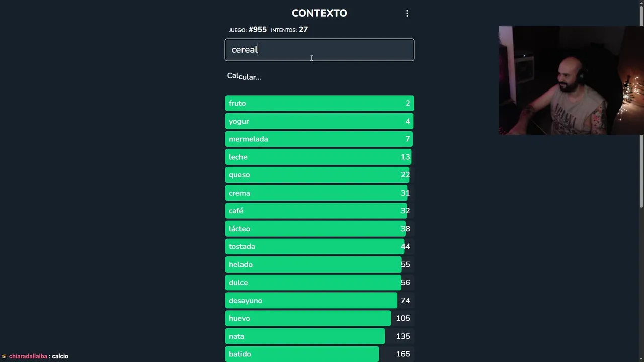Select the "mermelada" word entry

pos(319,139)
